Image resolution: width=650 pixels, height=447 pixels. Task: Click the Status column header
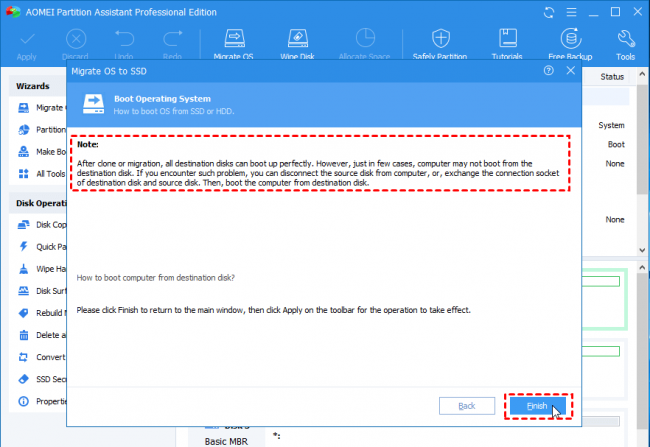(612, 77)
